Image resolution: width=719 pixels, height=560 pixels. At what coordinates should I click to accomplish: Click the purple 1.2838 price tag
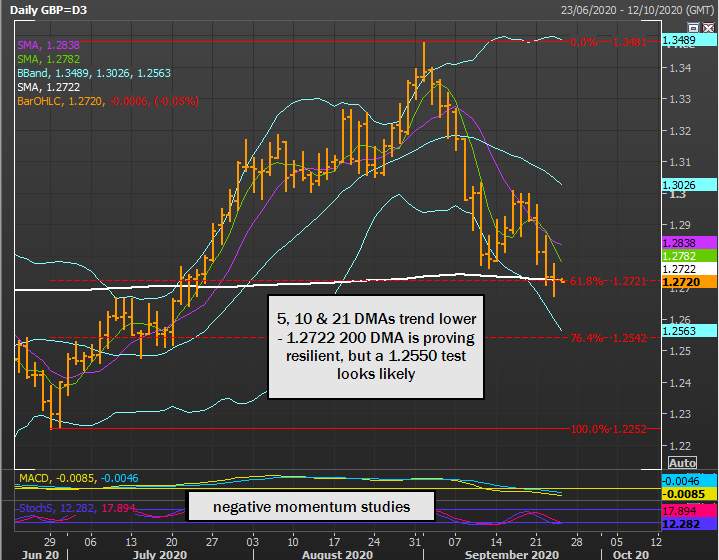pos(689,243)
